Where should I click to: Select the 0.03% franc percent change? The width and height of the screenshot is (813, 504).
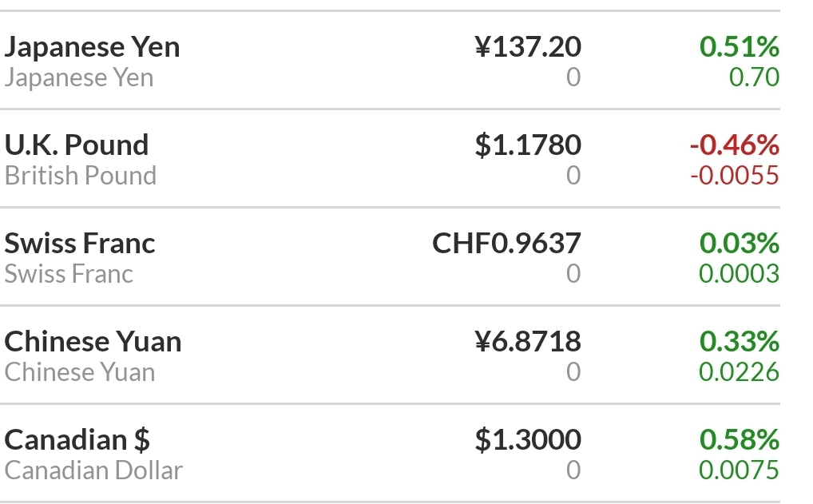[739, 243]
